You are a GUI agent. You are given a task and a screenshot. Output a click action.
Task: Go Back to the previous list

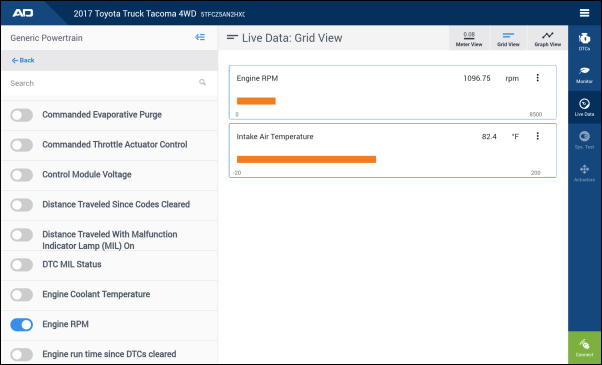tap(23, 60)
